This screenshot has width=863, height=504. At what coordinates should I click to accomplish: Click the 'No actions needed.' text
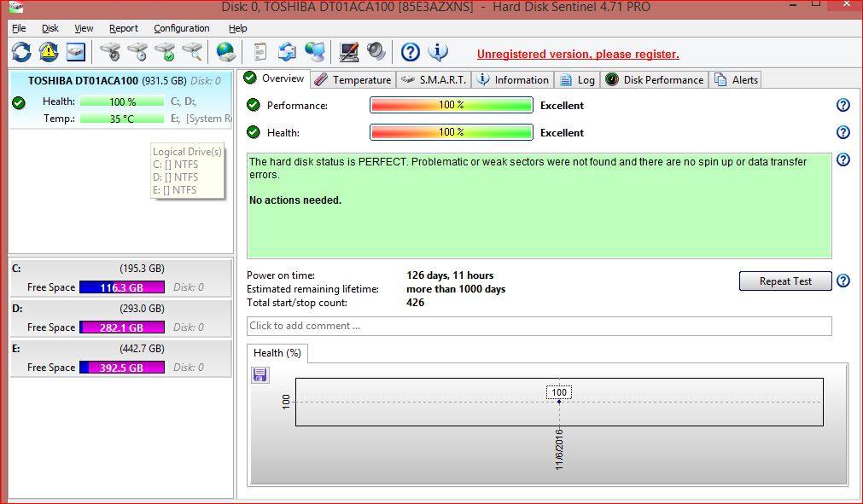(x=295, y=200)
